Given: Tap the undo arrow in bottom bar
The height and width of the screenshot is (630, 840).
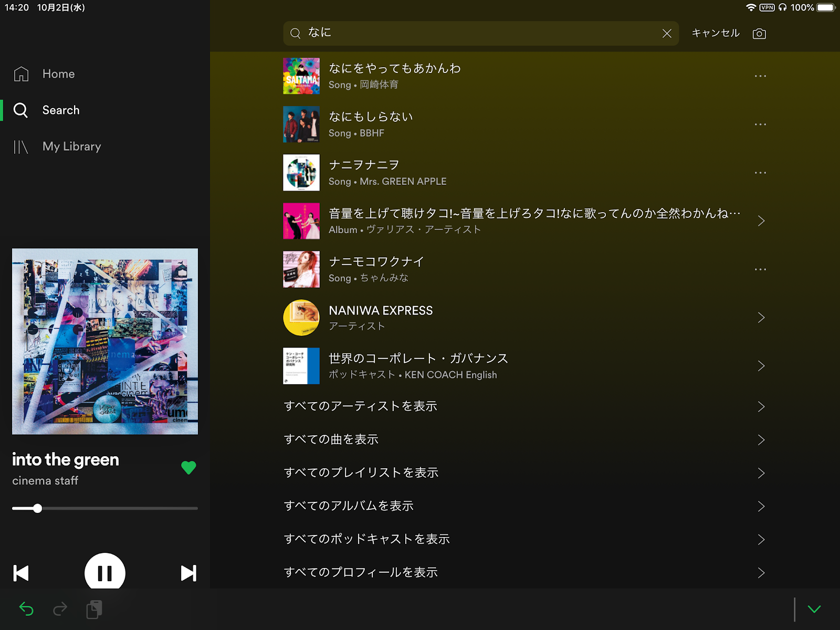Looking at the screenshot, I should click(x=26, y=609).
